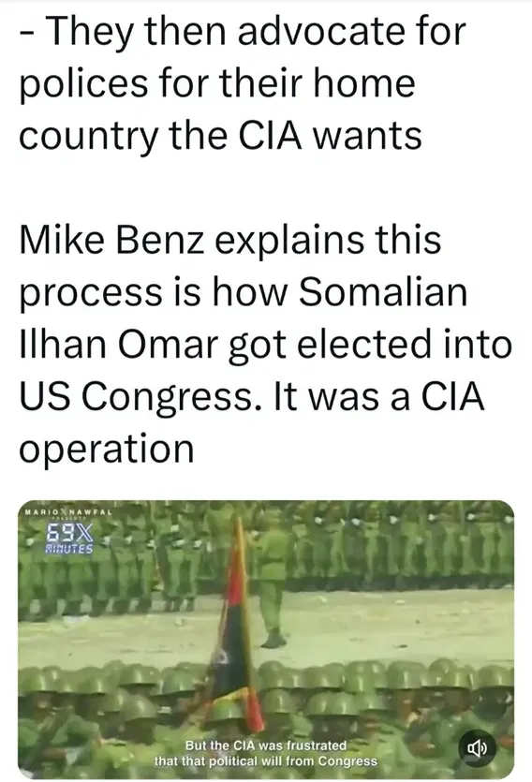Select the subtitle line ending "from Congress"
The height and width of the screenshot is (782, 532).
(x=265, y=761)
